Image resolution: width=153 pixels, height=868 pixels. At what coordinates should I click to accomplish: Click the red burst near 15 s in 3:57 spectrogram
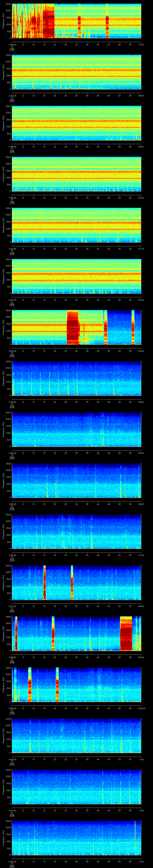click(x=44, y=583)
